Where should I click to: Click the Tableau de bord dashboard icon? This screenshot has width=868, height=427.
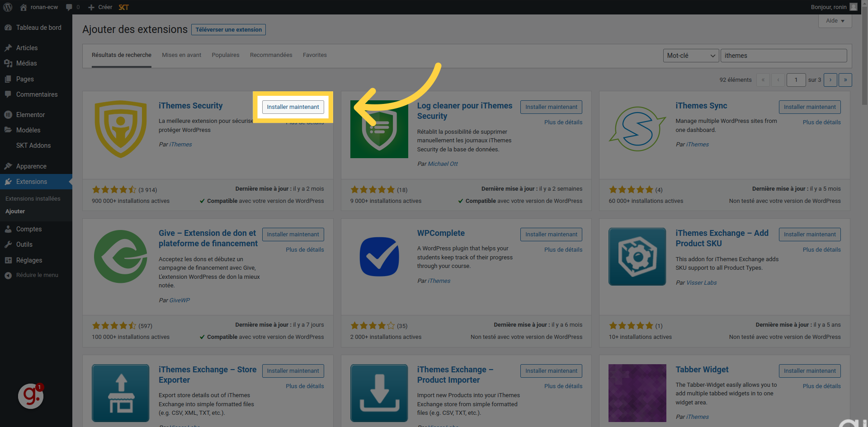pyautogui.click(x=8, y=28)
